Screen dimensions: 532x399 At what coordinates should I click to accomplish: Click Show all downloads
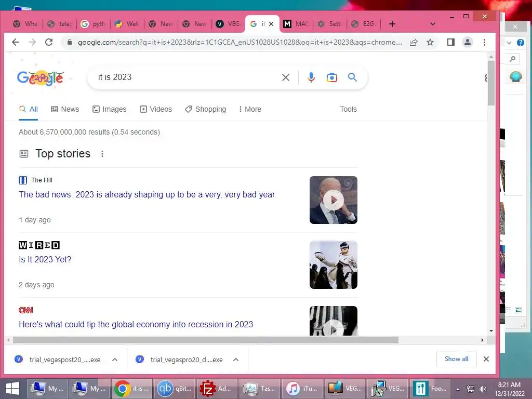coord(456,359)
